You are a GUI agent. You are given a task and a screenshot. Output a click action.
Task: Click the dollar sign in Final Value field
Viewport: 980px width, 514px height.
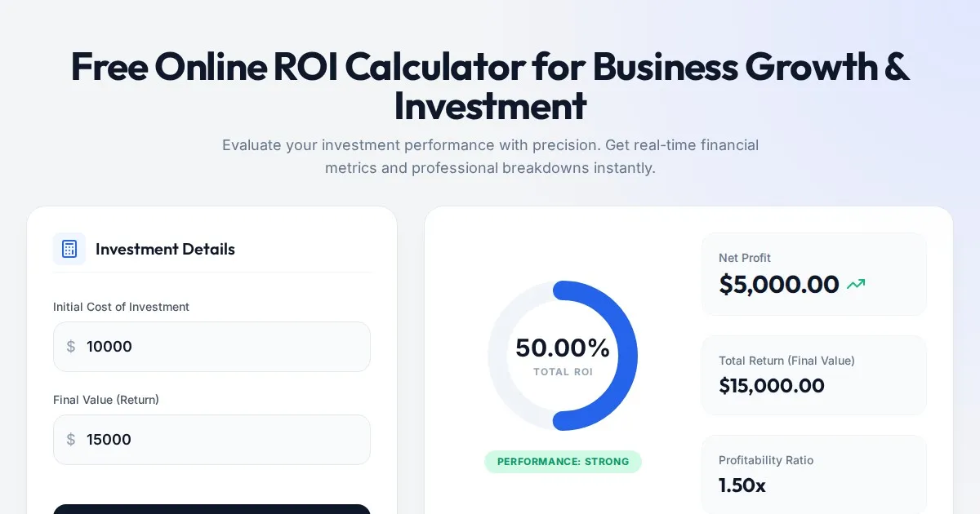tap(71, 440)
